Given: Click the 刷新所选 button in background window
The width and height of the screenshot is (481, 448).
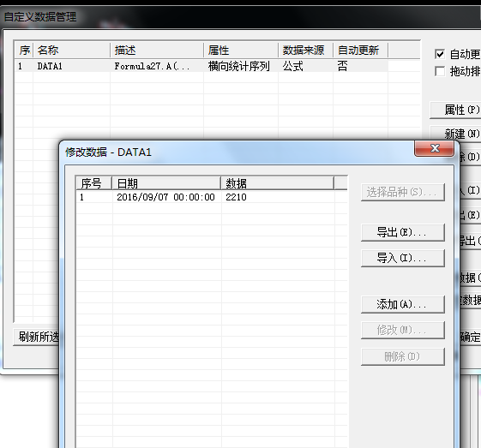Looking at the screenshot, I should pos(36,337).
